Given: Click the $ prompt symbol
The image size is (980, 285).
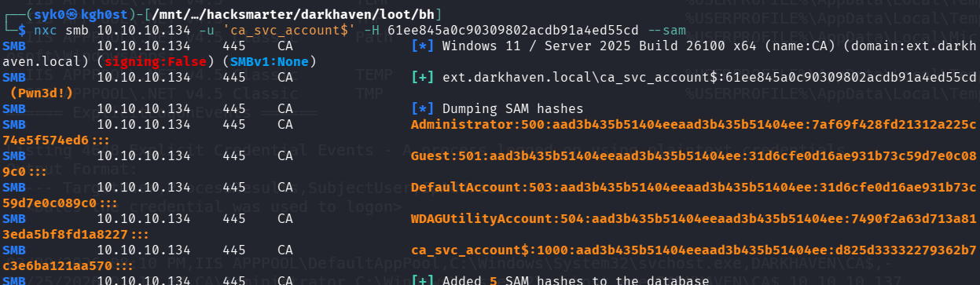Looking at the screenshot, I should point(21,30).
